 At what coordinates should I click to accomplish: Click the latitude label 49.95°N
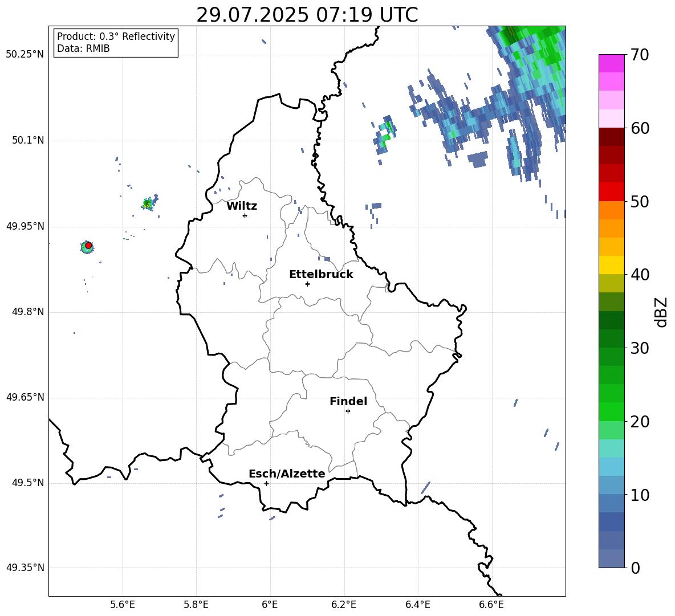tap(25, 226)
